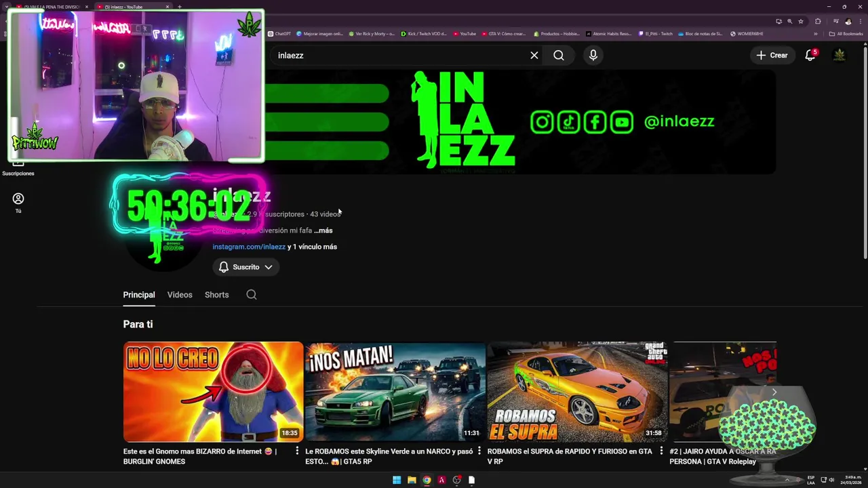
Task: Expand hidden bookmarks chevron
Action: click(x=816, y=34)
